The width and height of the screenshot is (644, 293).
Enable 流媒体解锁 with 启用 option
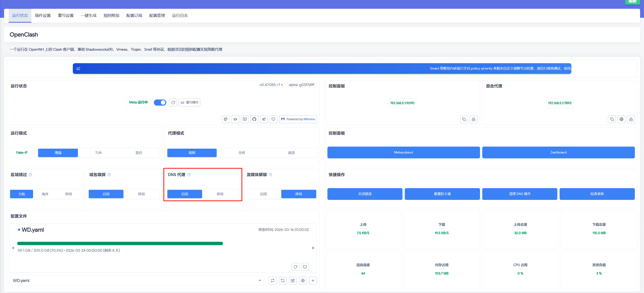coord(263,194)
